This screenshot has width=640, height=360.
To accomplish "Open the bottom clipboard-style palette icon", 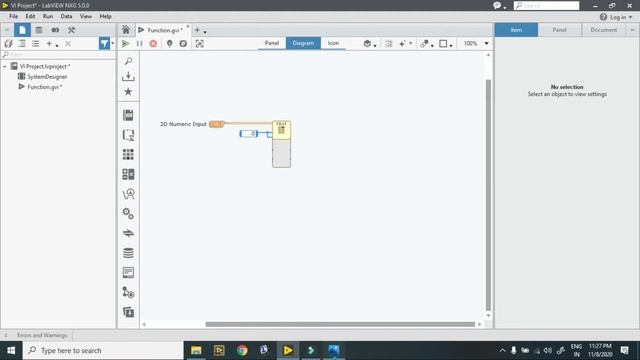I will point(128,312).
